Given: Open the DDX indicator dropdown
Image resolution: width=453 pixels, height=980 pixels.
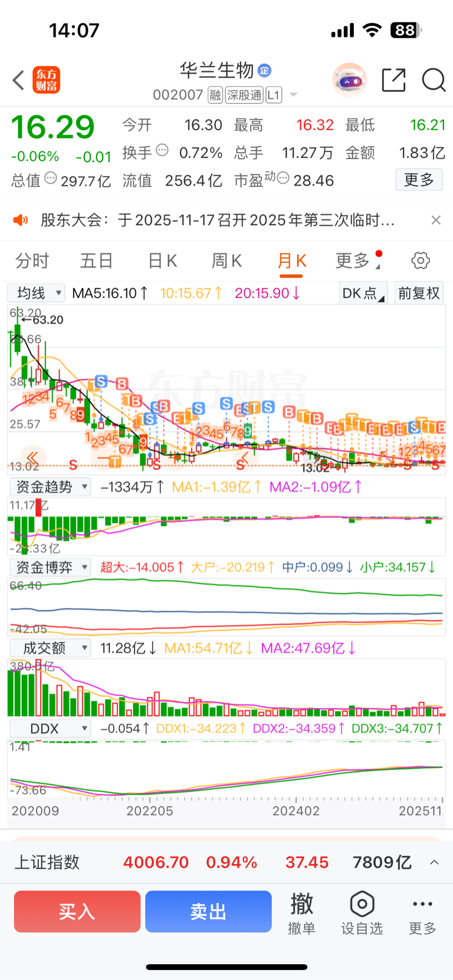Looking at the screenshot, I should click(50, 729).
